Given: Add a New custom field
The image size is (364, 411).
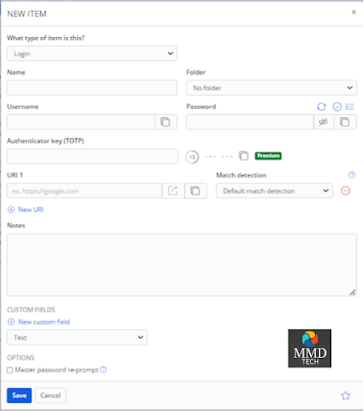Looking at the screenshot, I should pyautogui.click(x=39, y=322).
